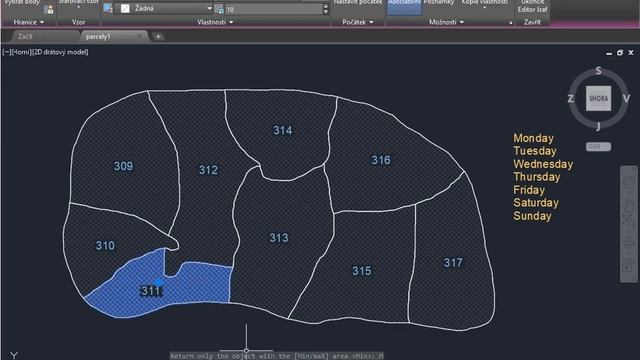640x360 pixels.
Task: Click parcel number 317
Action: 453,262
